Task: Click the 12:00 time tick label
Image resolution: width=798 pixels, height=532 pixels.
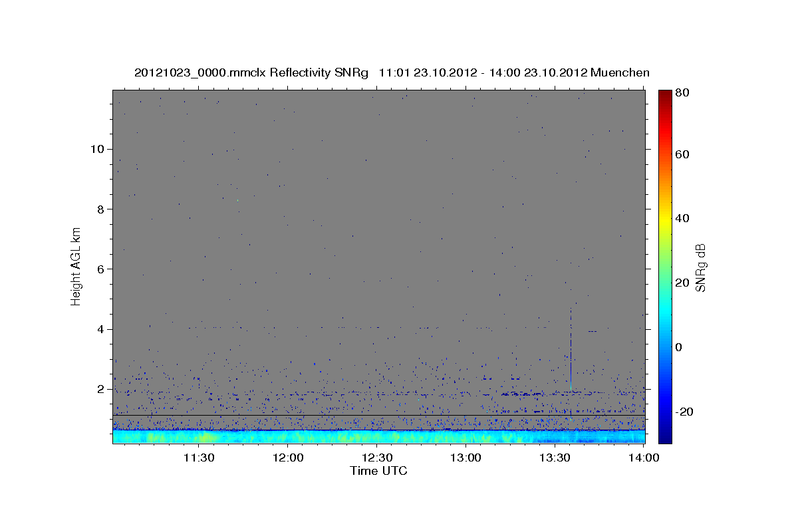Action: coord(288,458)
